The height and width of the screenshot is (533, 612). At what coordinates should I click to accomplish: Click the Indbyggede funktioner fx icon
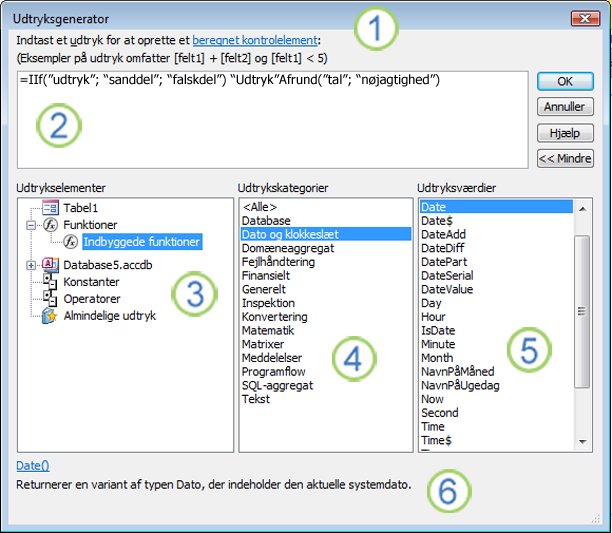pos(71,242)
